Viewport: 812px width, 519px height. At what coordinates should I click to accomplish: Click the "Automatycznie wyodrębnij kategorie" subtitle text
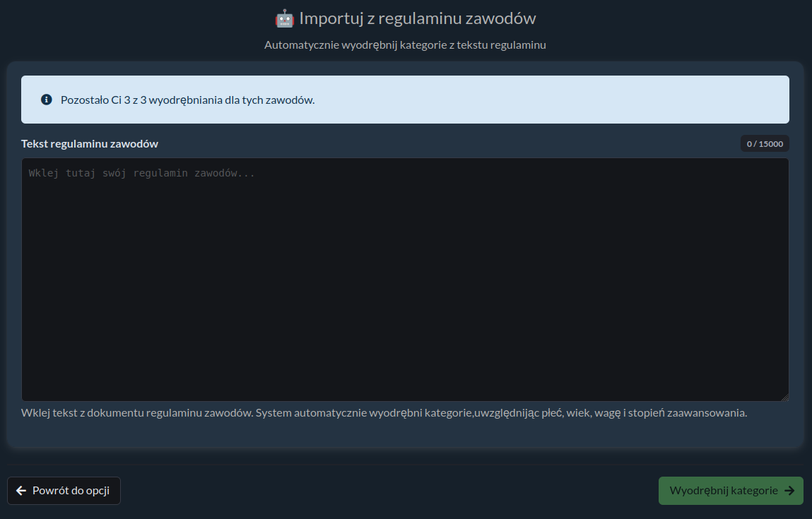(405, 45)
